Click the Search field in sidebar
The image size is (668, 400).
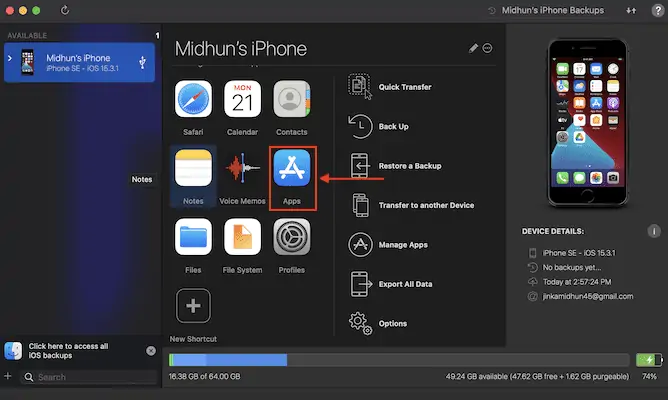[90, 377]
